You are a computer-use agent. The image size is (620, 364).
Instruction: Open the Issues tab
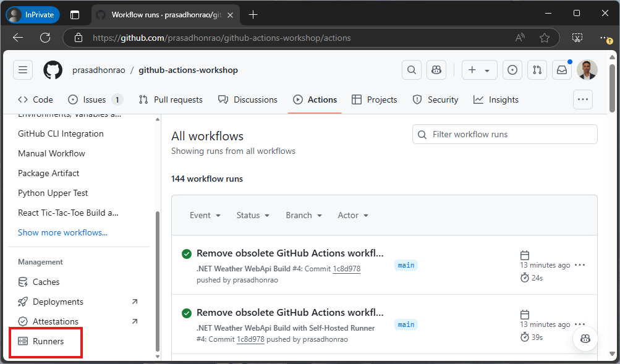coord(95,99)
